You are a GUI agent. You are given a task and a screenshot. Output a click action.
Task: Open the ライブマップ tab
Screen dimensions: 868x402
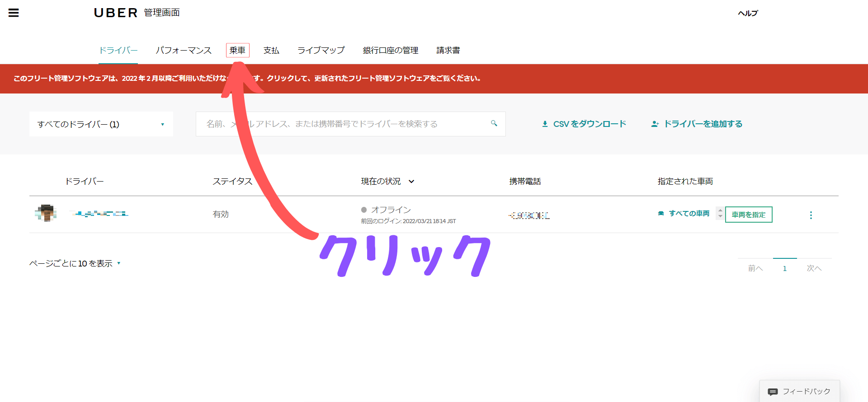[321, 50]
